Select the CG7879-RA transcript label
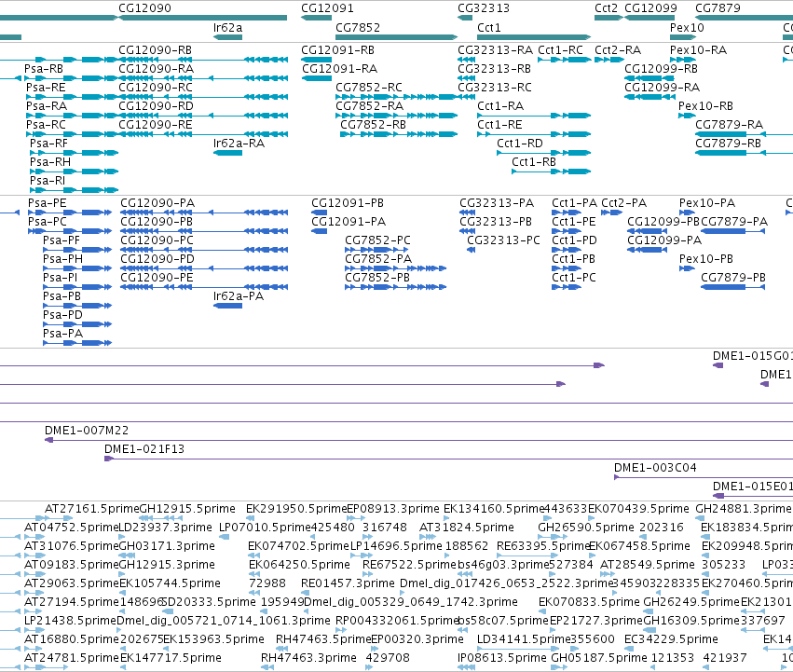 click(x=729, y=125)
